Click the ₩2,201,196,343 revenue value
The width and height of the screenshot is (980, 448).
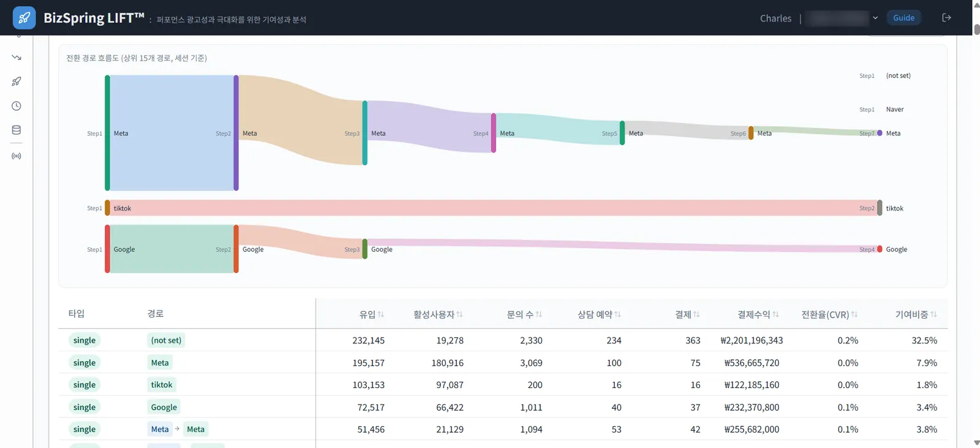752,340
